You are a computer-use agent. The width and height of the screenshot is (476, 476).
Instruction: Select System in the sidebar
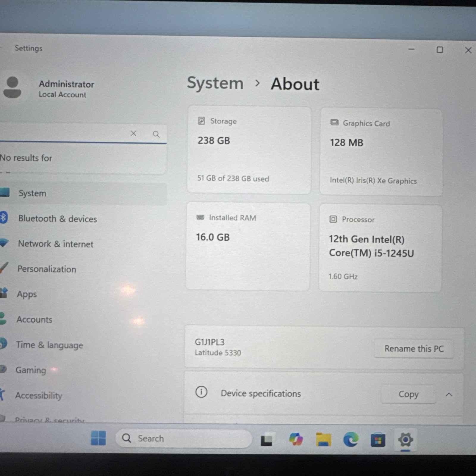click(83, 193)
